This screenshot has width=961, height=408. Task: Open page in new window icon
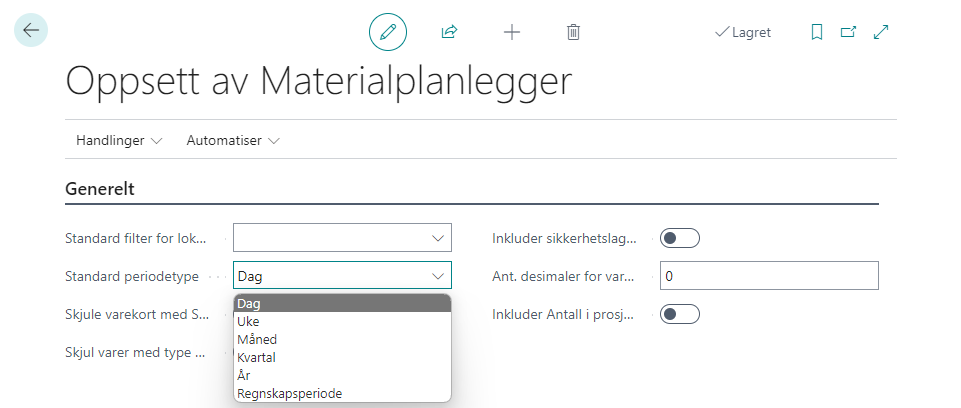(848, 32)
